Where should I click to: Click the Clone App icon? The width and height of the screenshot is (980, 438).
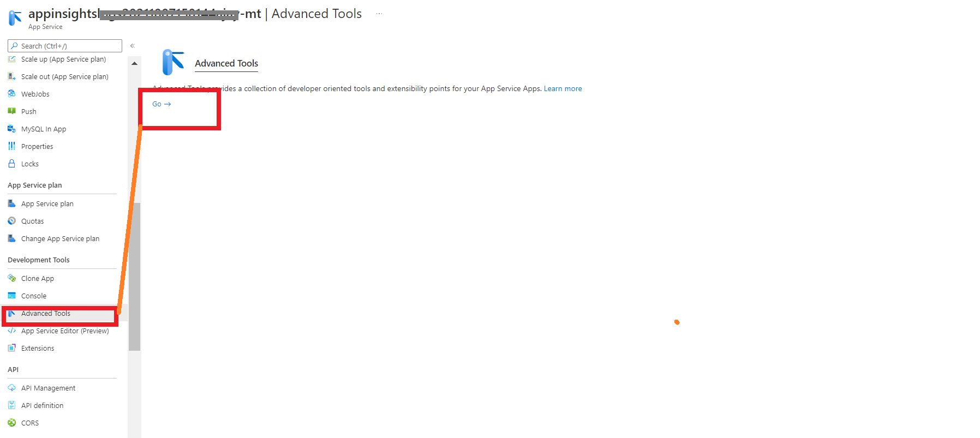coord(11,278)
